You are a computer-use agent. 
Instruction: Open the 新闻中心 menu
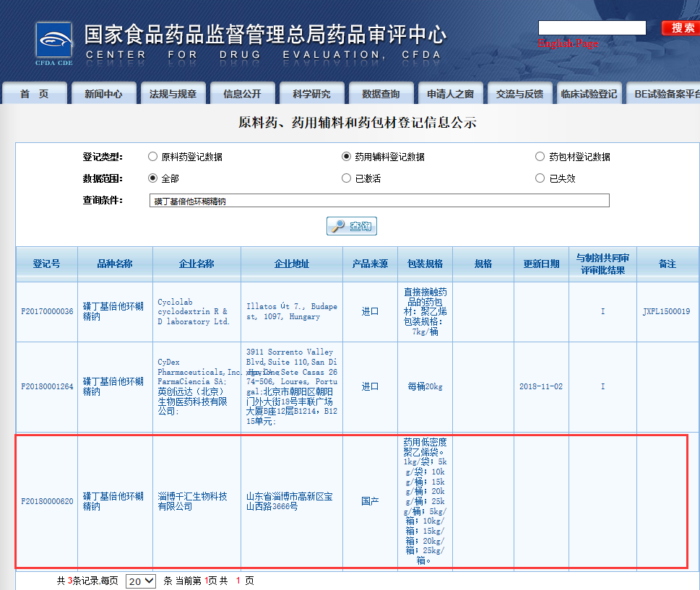tap(103, 92)
